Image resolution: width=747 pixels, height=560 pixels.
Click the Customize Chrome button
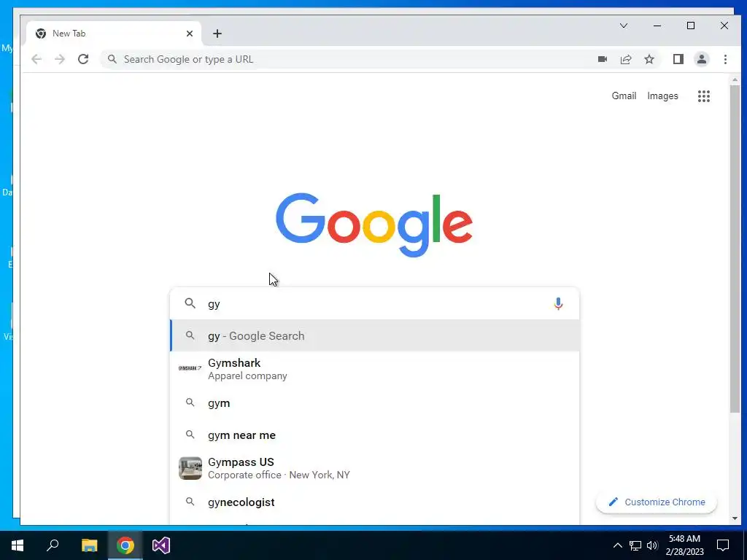point(656,502)
